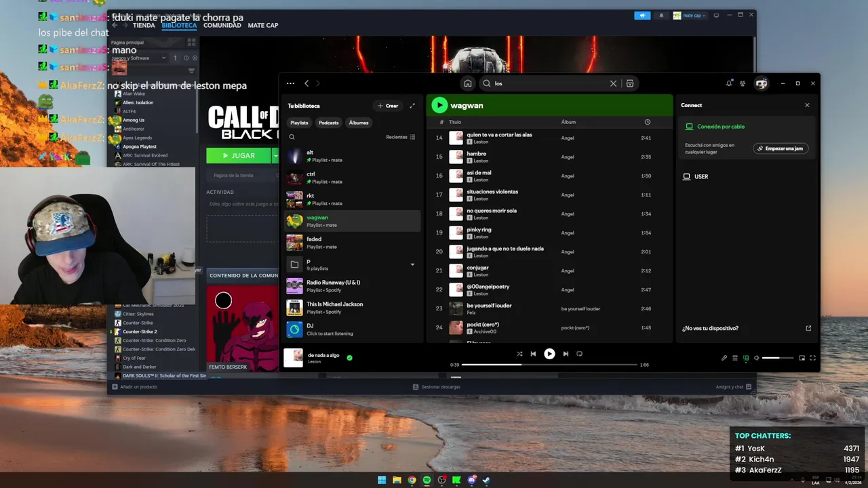The width and height of the screenshot is (868, 488).
Task: Open Steam COMUNIDAD tab
Action: pos(222,25)
